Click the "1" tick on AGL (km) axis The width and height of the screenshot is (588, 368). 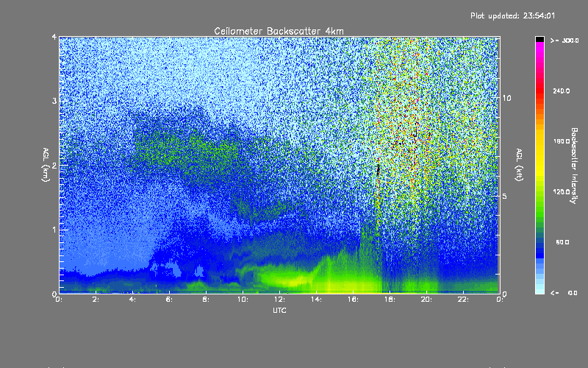tap(54, 230)
